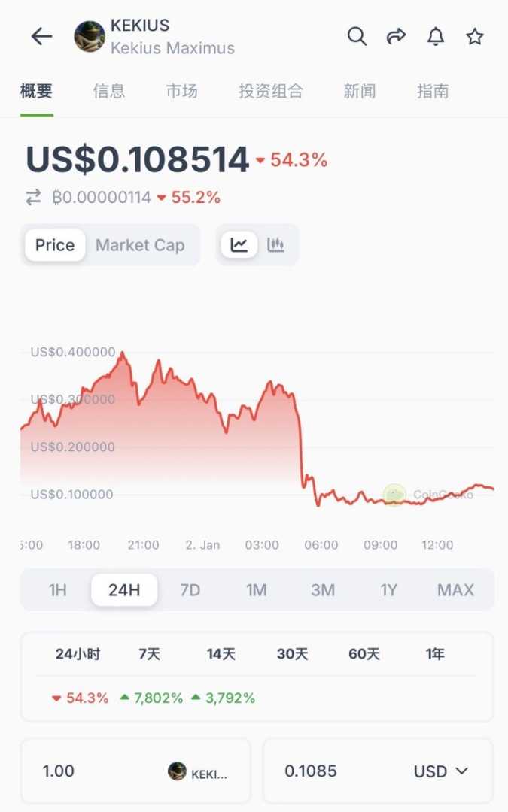Tap the BTC price swap arrows icon
The image size is (508, 812).
[x=34, y=198]
